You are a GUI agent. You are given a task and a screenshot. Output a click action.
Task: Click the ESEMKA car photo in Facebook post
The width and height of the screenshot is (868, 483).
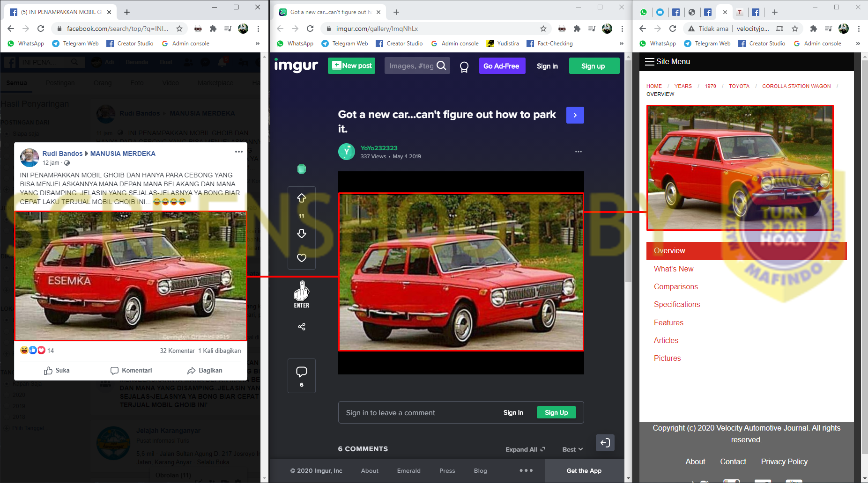click(x=131, y=276)
